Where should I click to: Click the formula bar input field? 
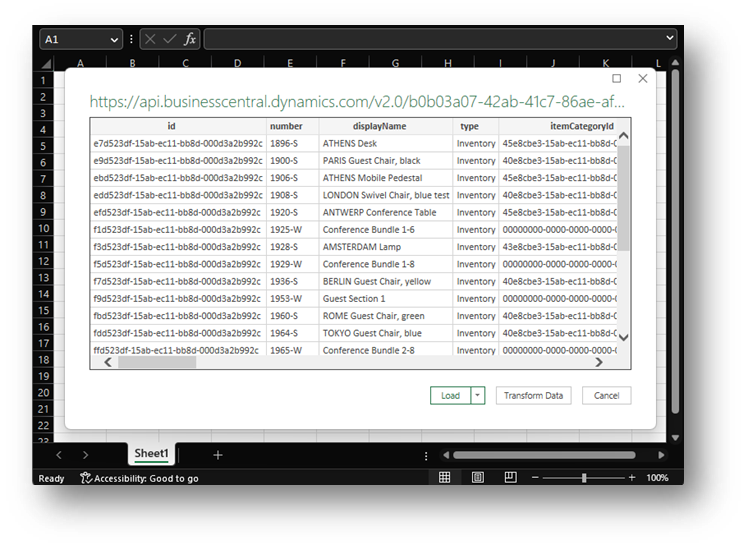click(434, 39)
